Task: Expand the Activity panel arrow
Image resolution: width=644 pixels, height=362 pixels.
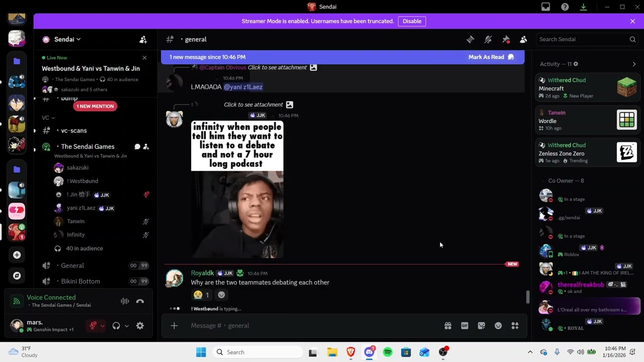Action: pyautogui.click(x=634, y=64)
